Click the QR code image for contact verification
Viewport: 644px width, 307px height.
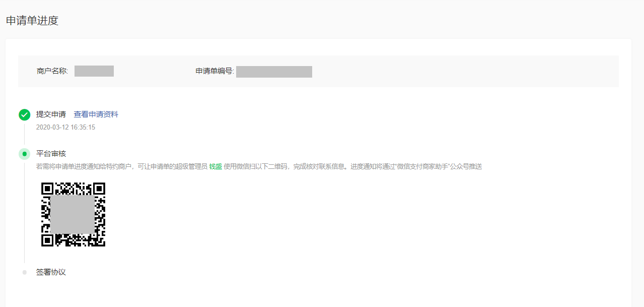point(73,215)
